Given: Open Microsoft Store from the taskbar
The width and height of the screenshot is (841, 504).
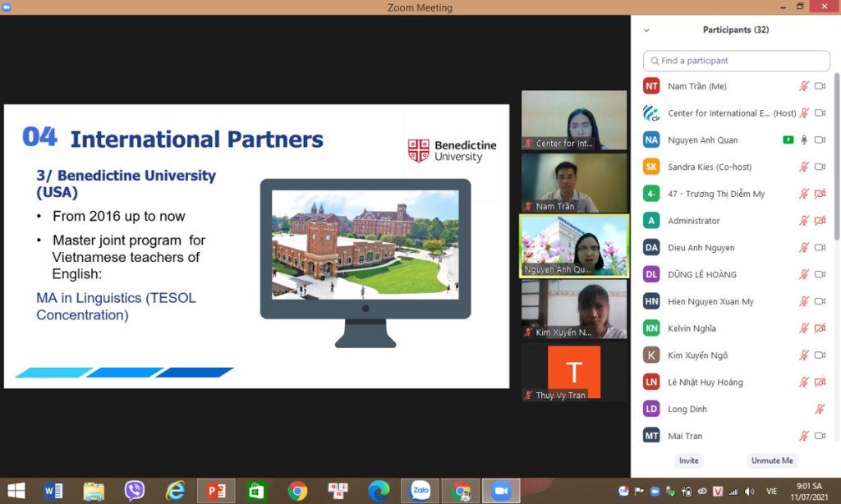Looking at the screenshot, I should 256,491.
